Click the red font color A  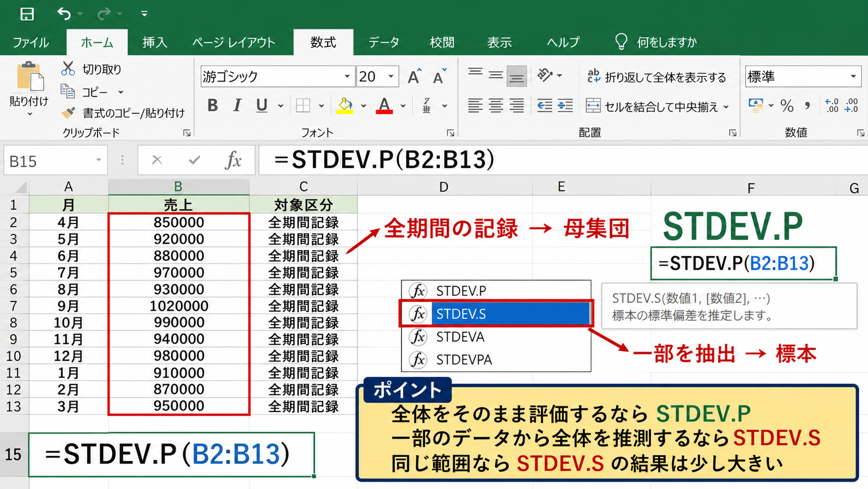pos(384,105)
